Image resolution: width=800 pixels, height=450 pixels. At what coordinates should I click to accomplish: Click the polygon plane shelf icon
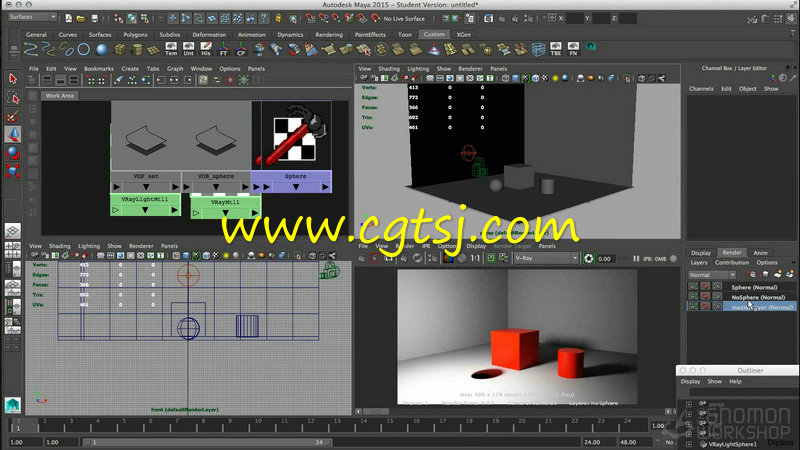click(x=154, y=49)
